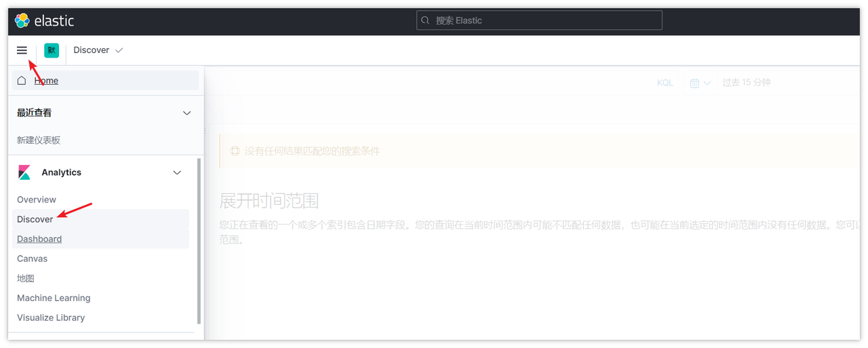Toggle the hamburger navigation menu

[22, 50]
